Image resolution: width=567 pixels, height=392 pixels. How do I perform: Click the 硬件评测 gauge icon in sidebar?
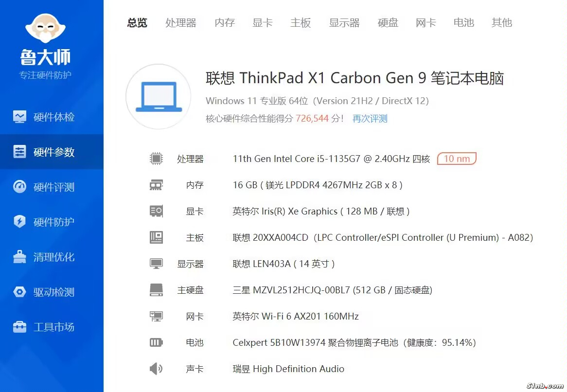click(x=20, y=187)
